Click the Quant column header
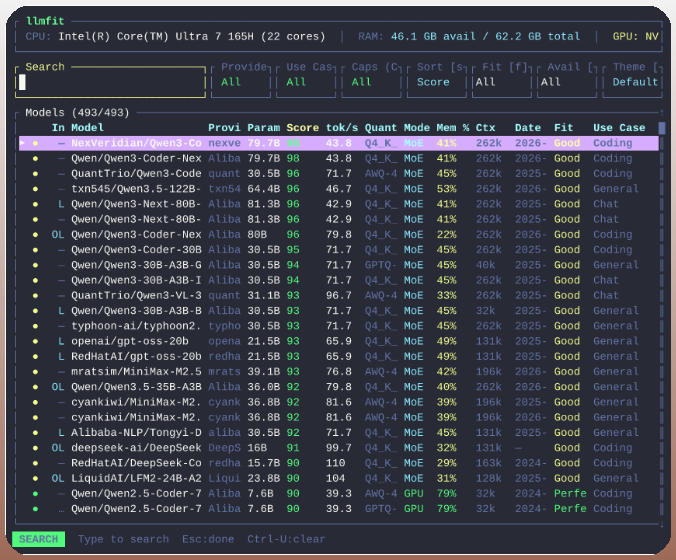This screenshot has width=676, height=560. coord(381,128)
